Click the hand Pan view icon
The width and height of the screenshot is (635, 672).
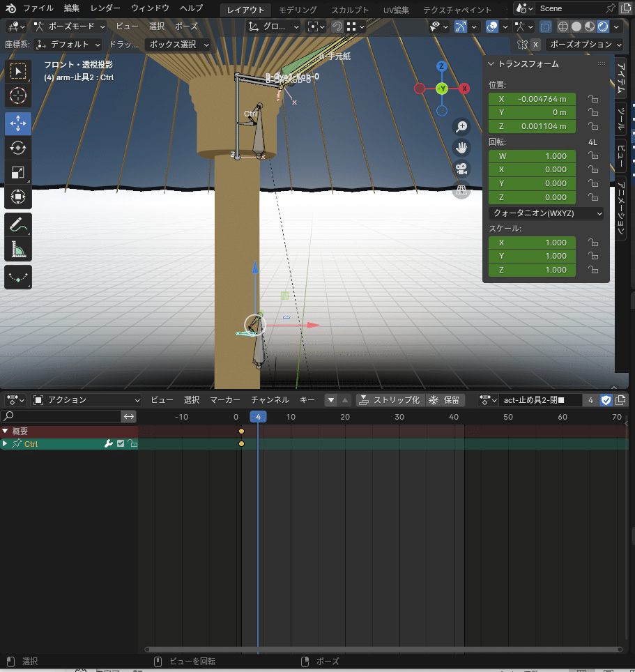tap(461, 148)
